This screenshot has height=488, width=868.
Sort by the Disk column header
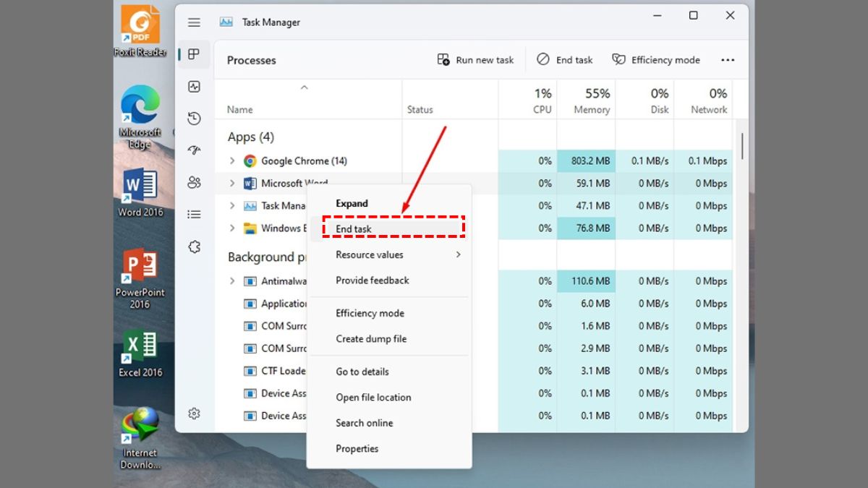(645, 100)
